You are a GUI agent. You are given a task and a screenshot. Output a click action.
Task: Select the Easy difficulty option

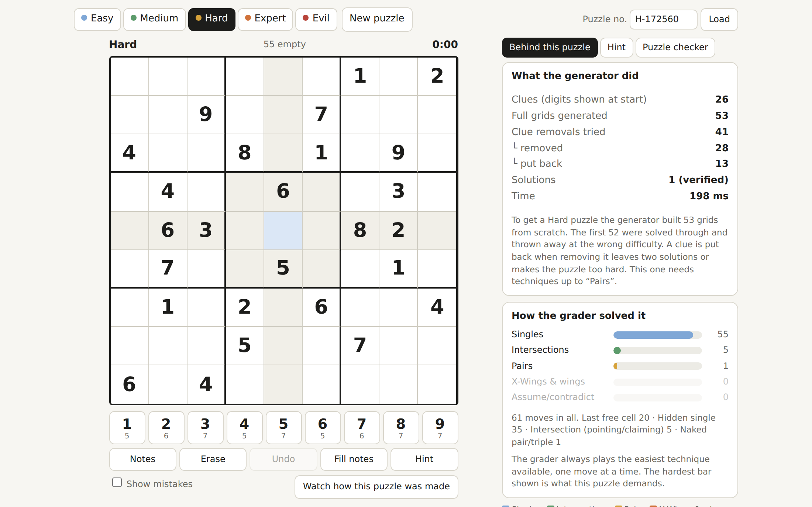pyautogui.click(x=97, y=19)
